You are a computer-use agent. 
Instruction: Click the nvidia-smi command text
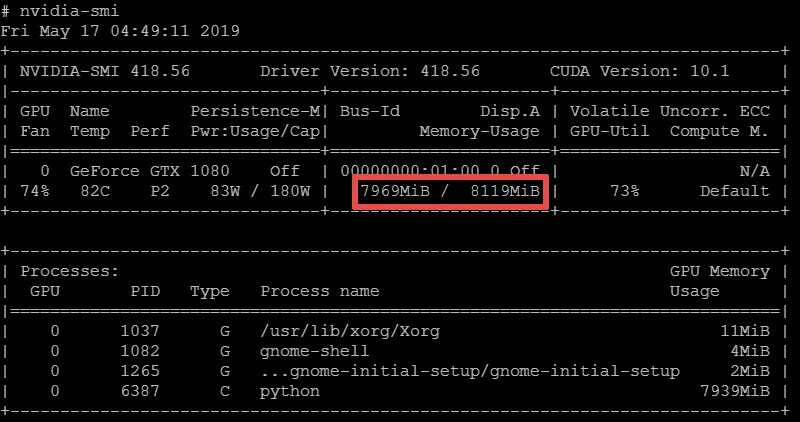tap(69, 11)
